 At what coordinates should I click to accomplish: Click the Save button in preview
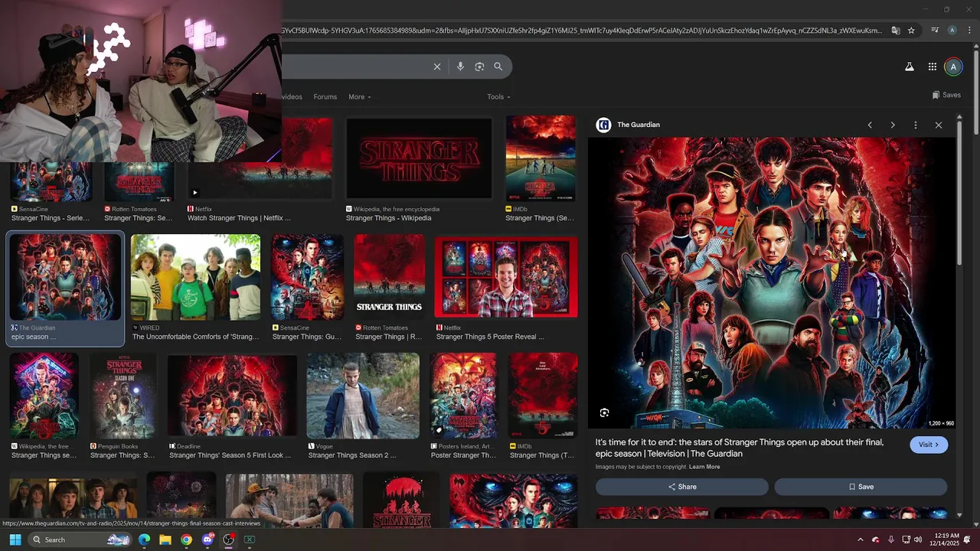point(861,487)
